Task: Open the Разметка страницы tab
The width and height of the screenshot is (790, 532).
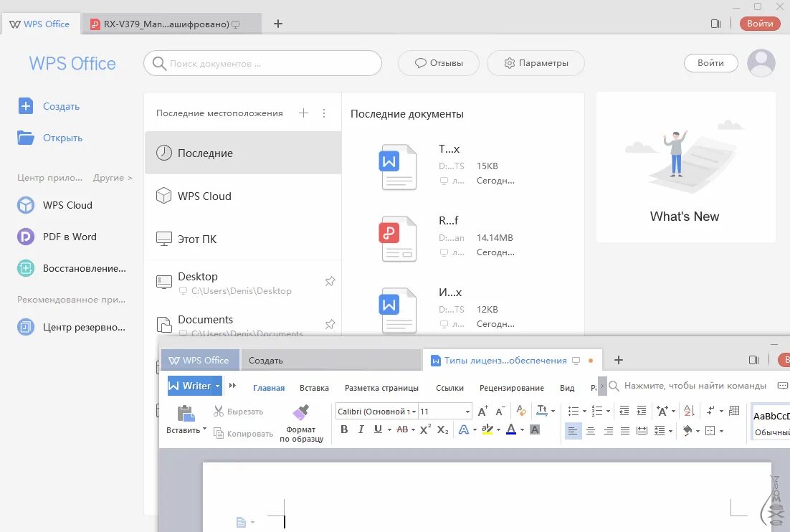Action: [x=381, y=387]
